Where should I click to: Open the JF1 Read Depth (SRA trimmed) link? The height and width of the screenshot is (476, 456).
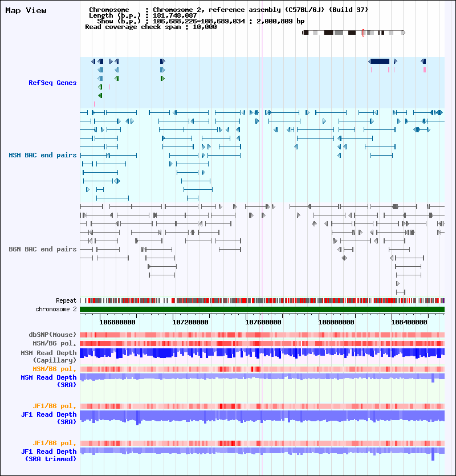pos(48,455)
